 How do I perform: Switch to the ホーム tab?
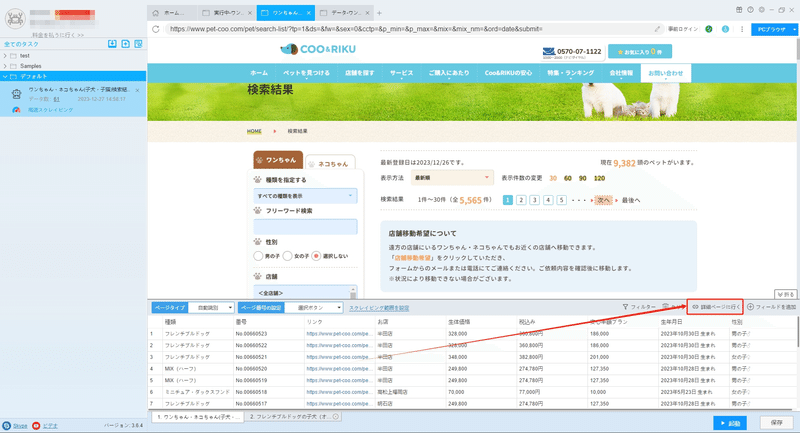(173, 13)
